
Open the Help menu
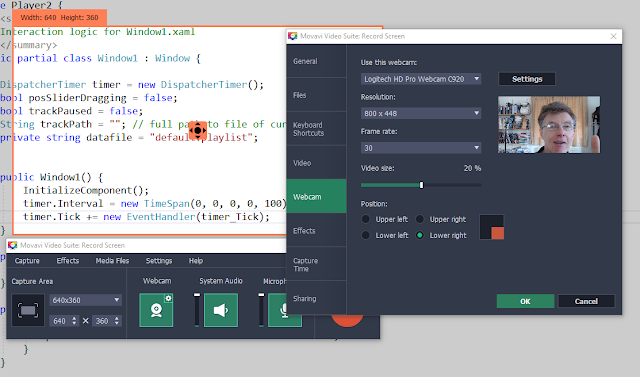point(196,261)
